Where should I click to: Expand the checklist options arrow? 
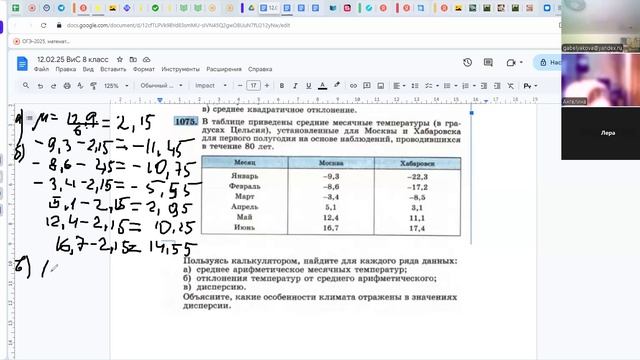coord(437,86)
